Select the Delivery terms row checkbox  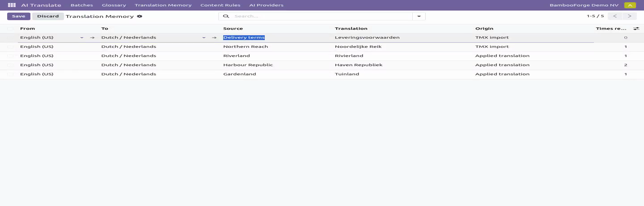point(10,38)
